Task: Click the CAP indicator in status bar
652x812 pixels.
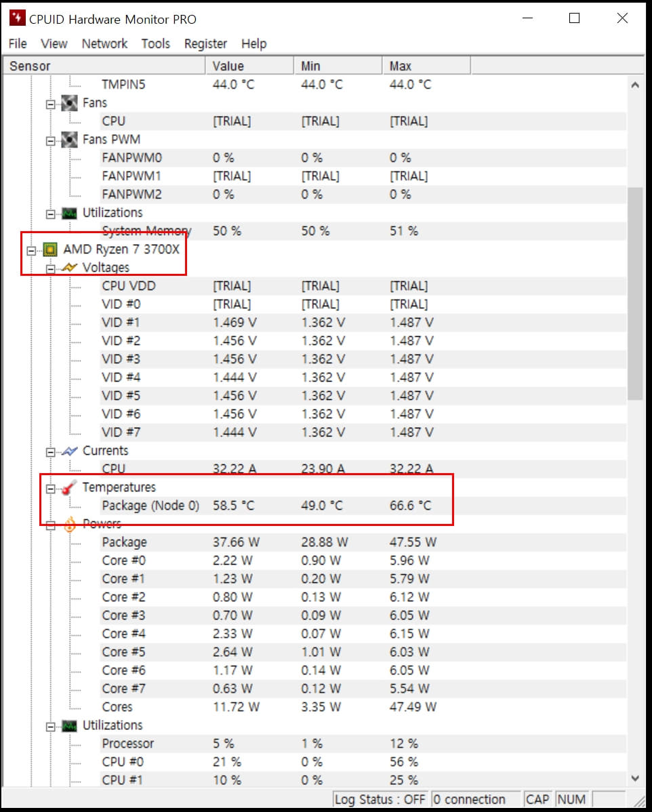Action: point(537,800)
